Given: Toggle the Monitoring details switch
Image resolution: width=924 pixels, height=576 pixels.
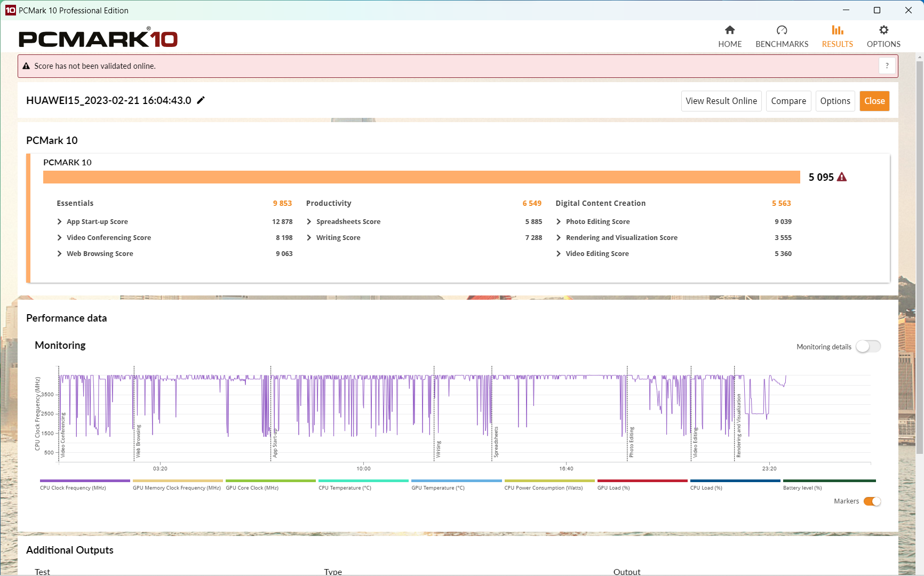Looking at the screenshot, I should point(869,347).
